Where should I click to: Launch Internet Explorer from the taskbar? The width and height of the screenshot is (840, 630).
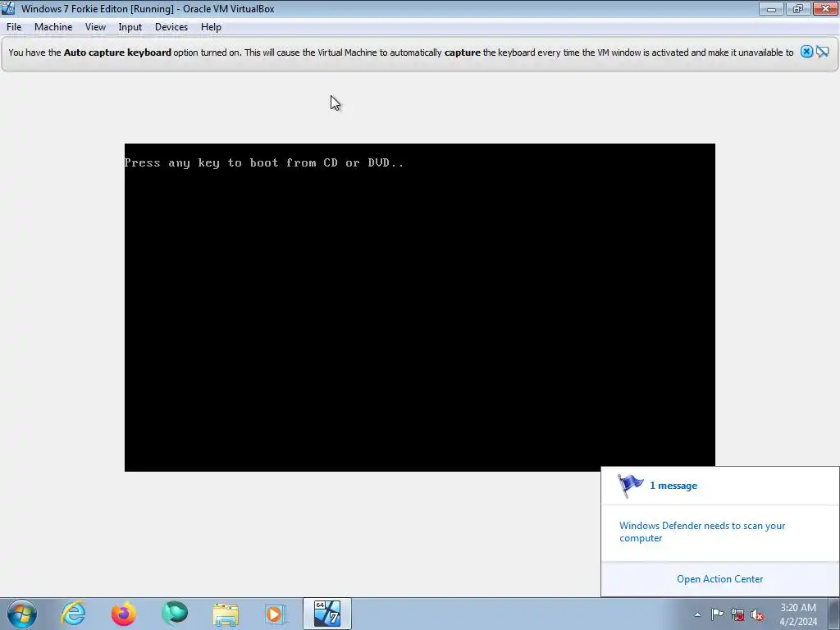coord(73,614)
